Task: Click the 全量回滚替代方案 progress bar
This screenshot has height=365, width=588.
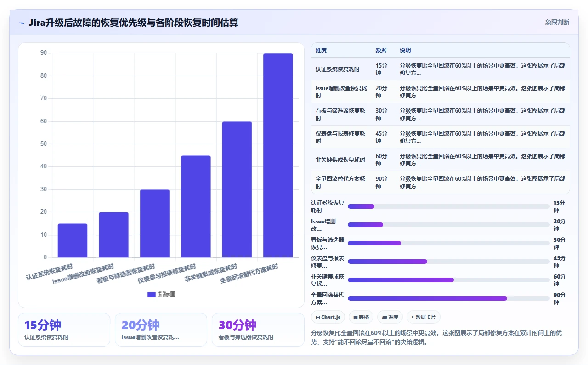Action: pos(448,298)
